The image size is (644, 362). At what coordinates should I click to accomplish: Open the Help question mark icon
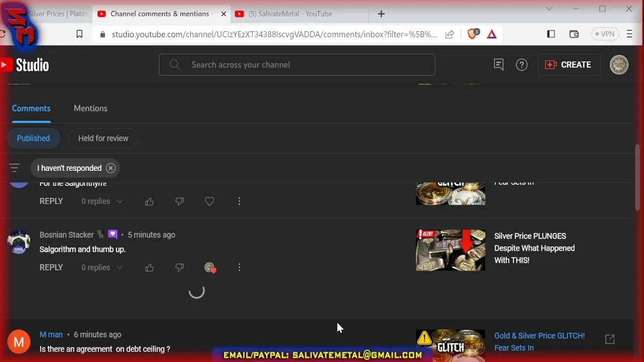pyautogui.click(x=522, y=65)
